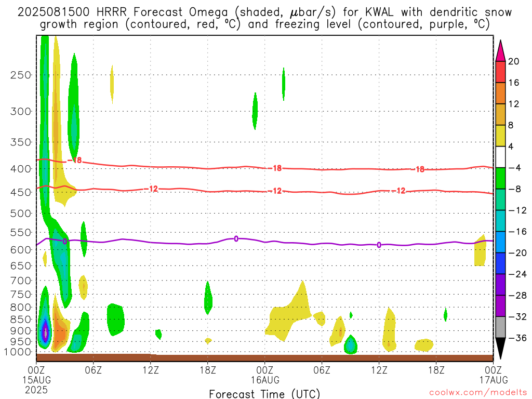
Task: Click the chart title line mentioning KWAL
Action: (x=264, y=12)
